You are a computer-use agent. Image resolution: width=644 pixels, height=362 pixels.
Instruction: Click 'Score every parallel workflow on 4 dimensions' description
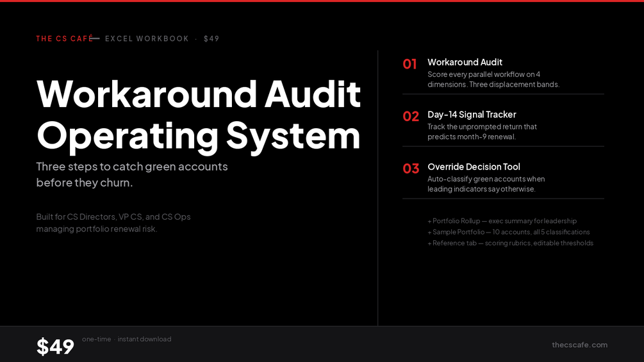tap(493, 79)
